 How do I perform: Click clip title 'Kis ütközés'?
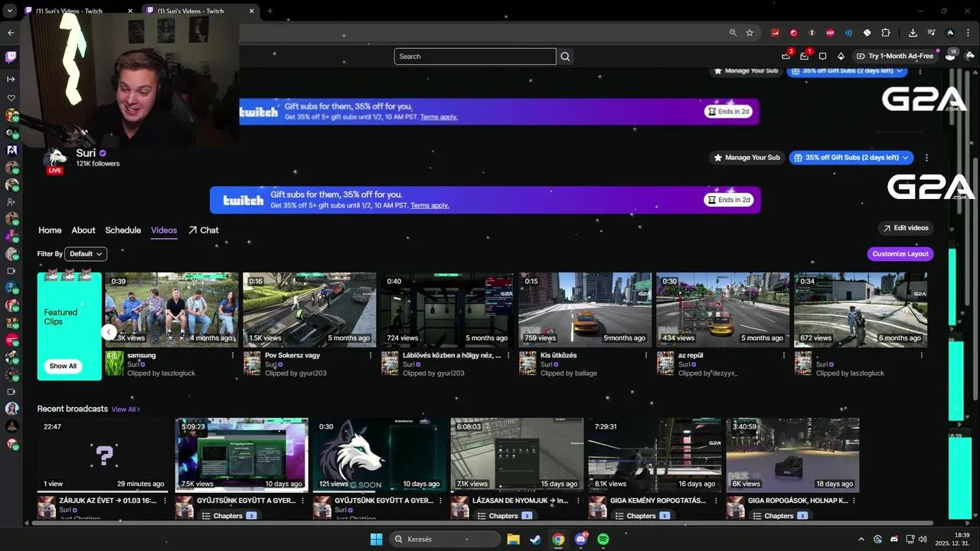point(559,355)
